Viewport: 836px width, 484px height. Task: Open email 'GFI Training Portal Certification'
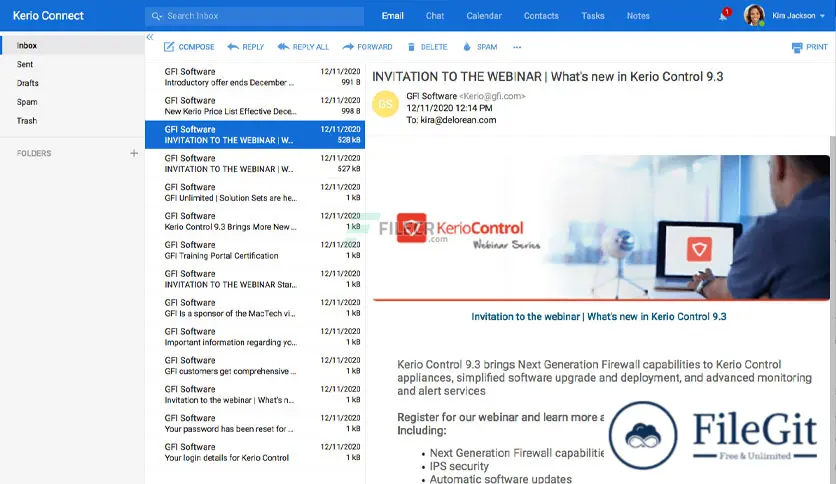pos(255,250)
